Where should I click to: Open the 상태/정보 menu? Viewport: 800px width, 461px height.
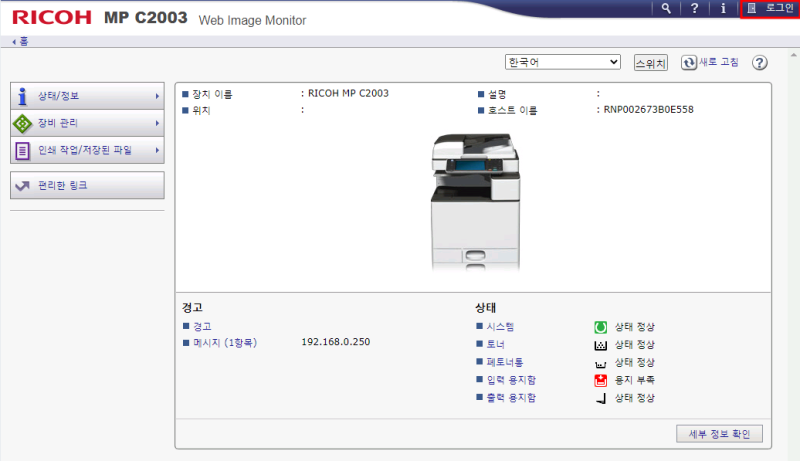pyautogui.click(x=87, y=96)
